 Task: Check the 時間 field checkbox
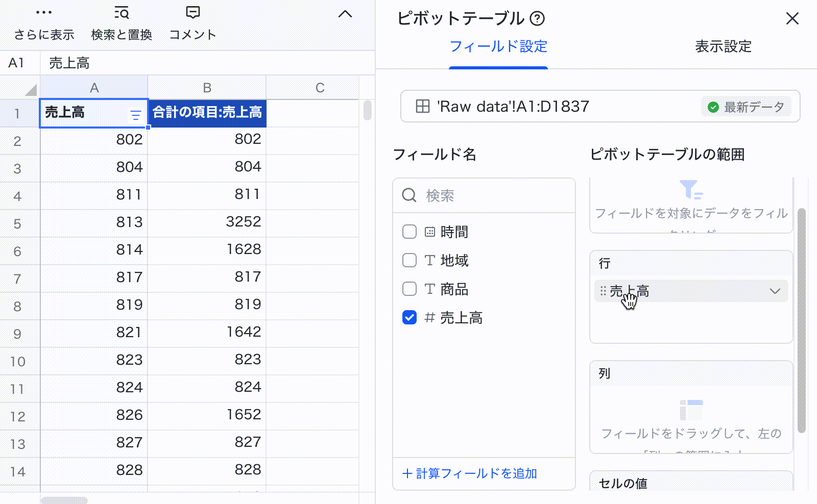(410, 232)
